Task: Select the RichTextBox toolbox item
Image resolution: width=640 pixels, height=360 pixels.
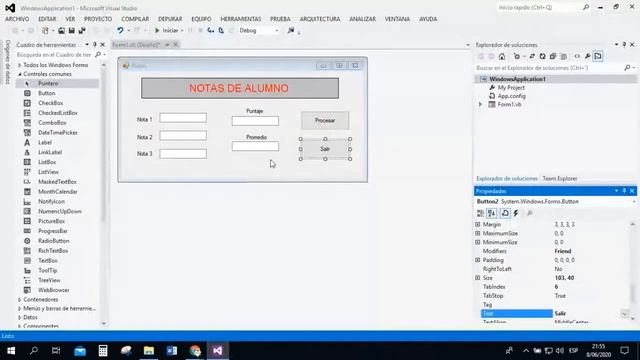Action: tap(53, 251)
